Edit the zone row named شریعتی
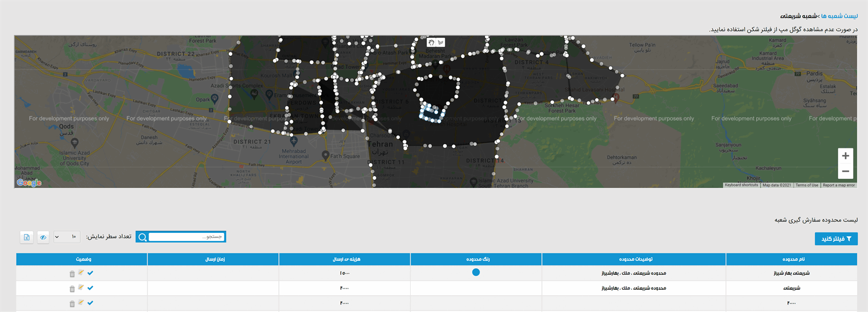 (x=81, y=288)
